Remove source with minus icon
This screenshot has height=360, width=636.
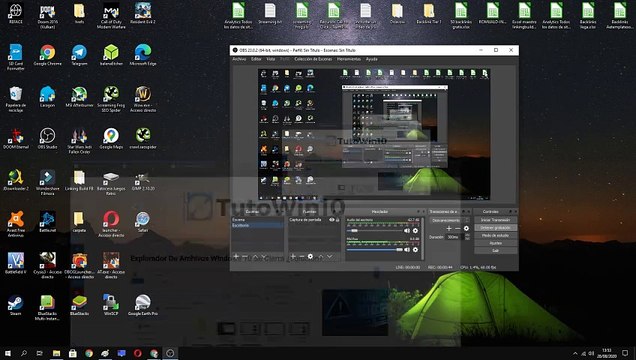301,256
